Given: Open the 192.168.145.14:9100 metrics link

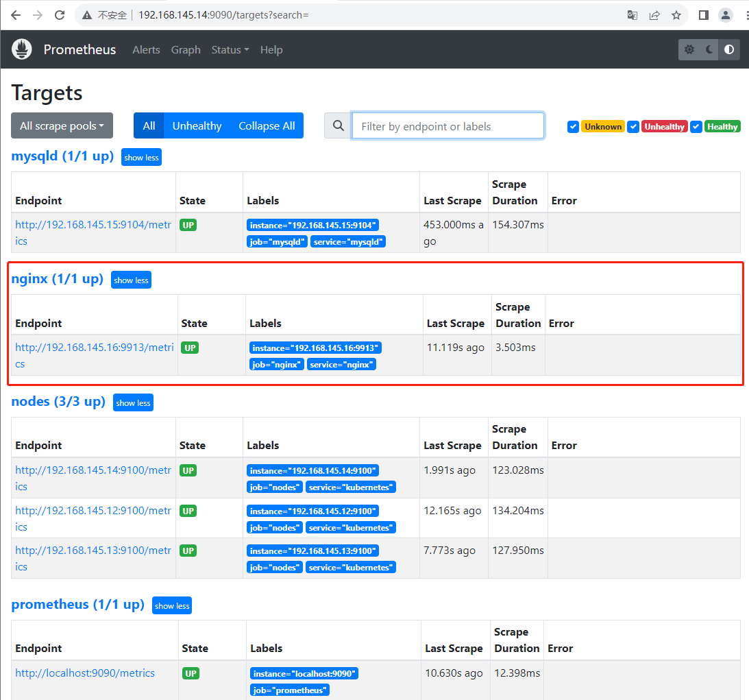Looking at the screenshot, I should tap(93, 478).
